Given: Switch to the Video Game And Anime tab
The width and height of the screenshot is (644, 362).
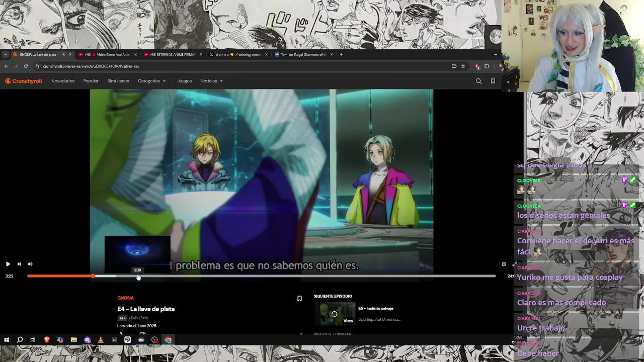Looking at the screenshot, I should click(x=108, y=54).
